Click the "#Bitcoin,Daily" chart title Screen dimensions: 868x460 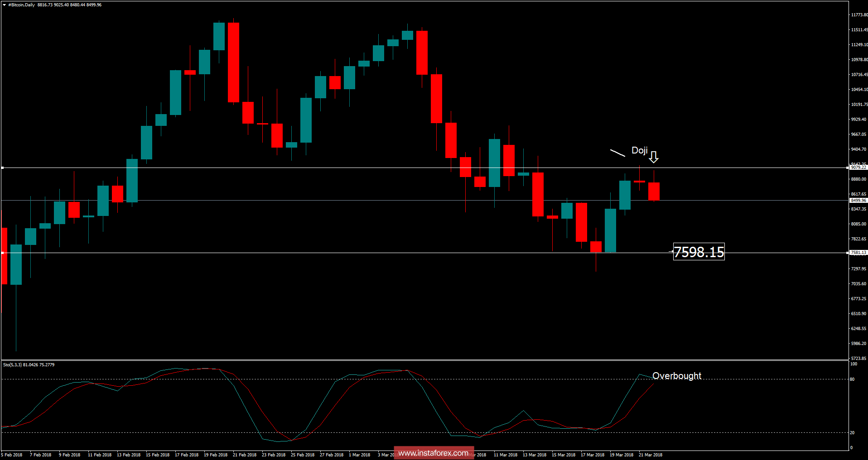[21, 5]
